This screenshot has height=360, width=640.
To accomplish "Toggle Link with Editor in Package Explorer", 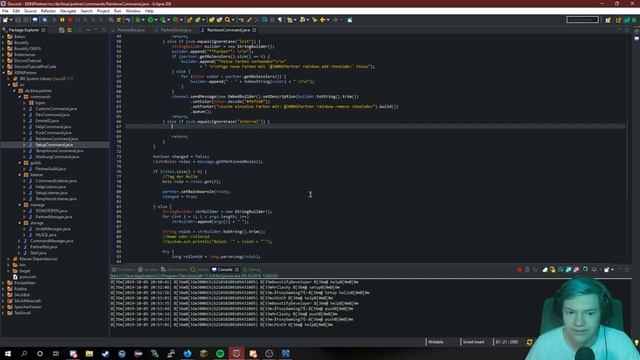I will (x=69, y=30).
